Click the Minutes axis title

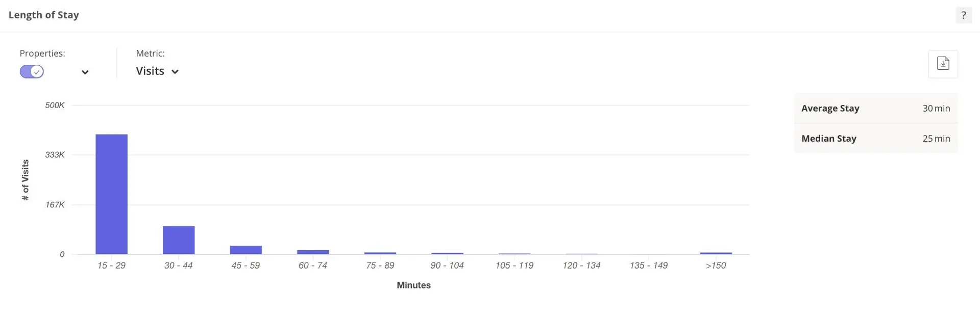coord(413,285)
